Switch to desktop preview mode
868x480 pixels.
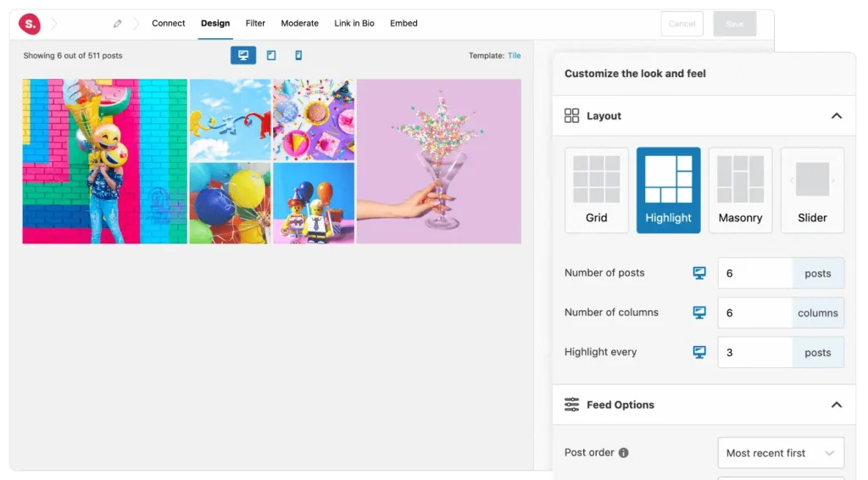pyautogui.click(x=243, y=55)
